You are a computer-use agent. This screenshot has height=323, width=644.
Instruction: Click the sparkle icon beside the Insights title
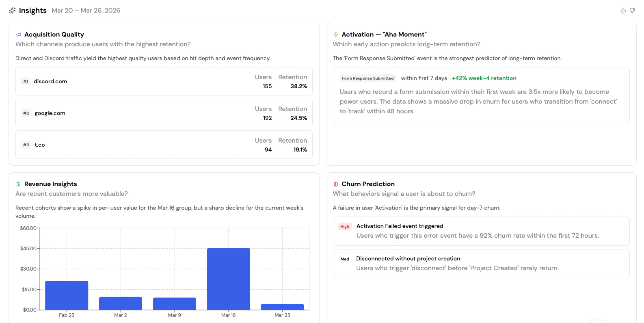[12, 10]
